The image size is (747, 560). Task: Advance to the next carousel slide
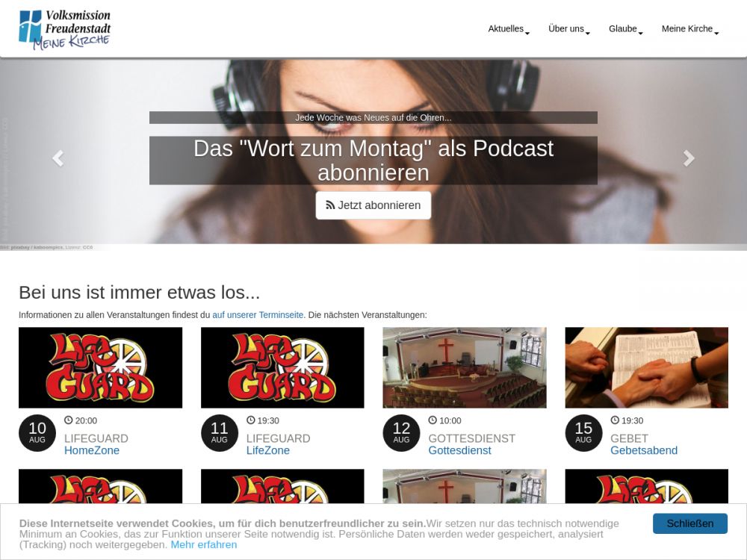(x=689, y=158)
